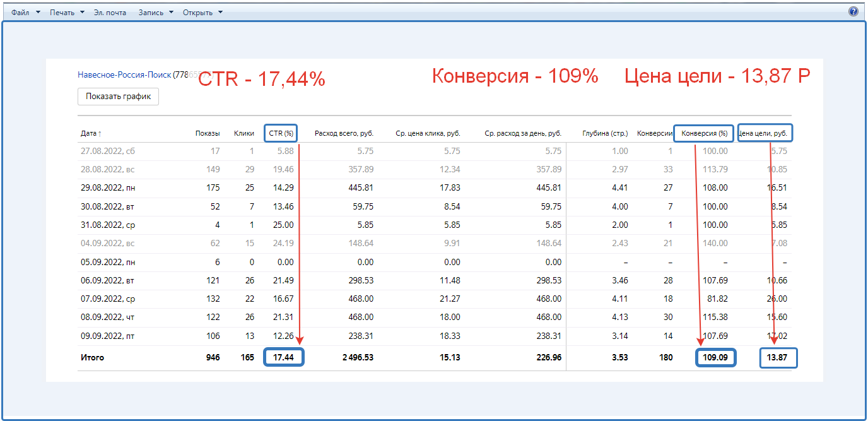Open the Открыть menu
Image resolution: width=868 pixels, height=421 pixels.
[197, 12]
